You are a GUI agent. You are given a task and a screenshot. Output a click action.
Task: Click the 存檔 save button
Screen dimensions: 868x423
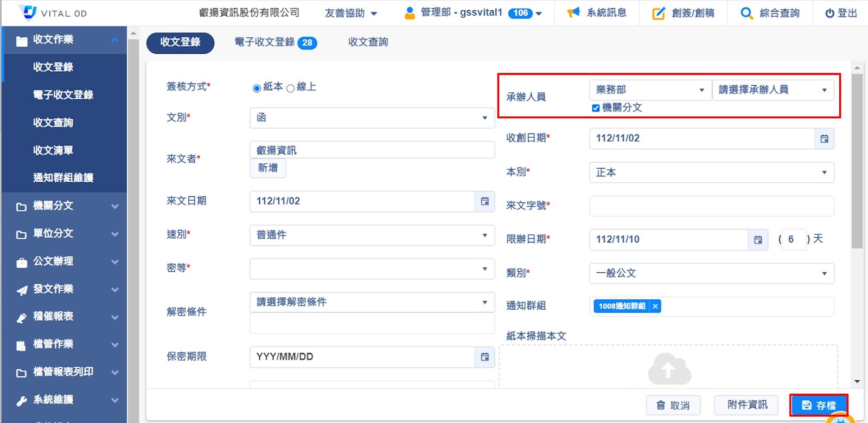coord(818,405)
